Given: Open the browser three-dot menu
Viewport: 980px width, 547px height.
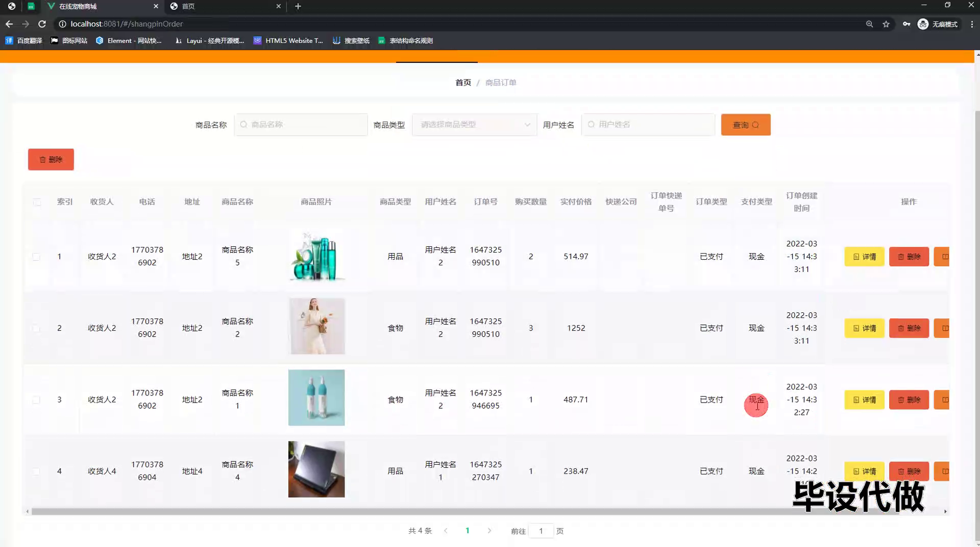Looking at the screenshot, I should (972, 24).
